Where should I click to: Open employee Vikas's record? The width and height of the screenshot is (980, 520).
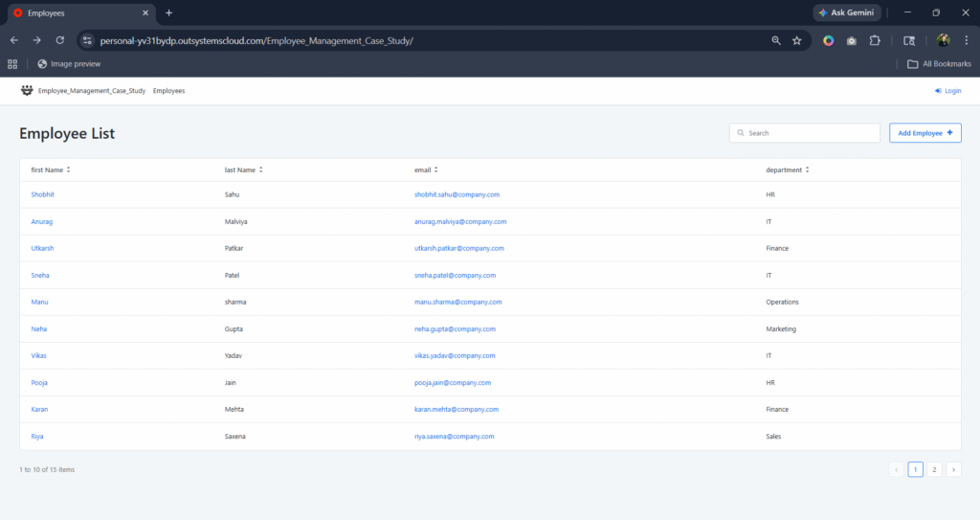click(38, 355)
